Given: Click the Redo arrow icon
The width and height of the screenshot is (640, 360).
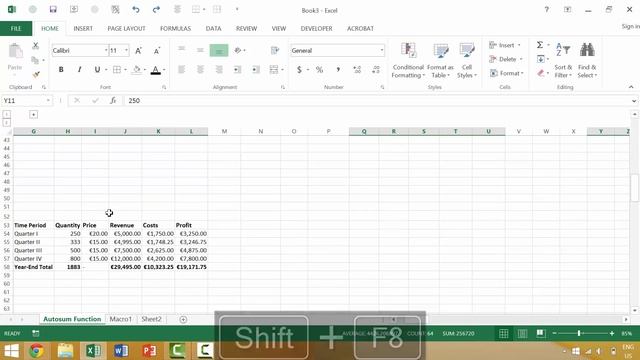Looking at the screenshot, I should coord(156,9).
